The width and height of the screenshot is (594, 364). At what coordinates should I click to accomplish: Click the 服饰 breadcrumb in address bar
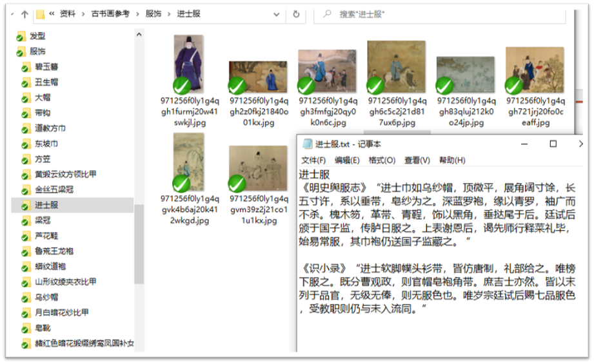click(153, 14)
